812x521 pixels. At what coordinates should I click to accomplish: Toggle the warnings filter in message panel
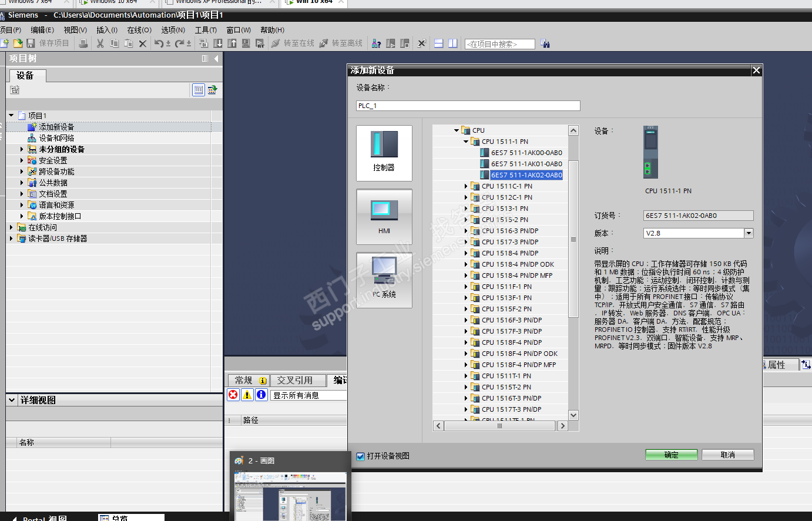247,395
